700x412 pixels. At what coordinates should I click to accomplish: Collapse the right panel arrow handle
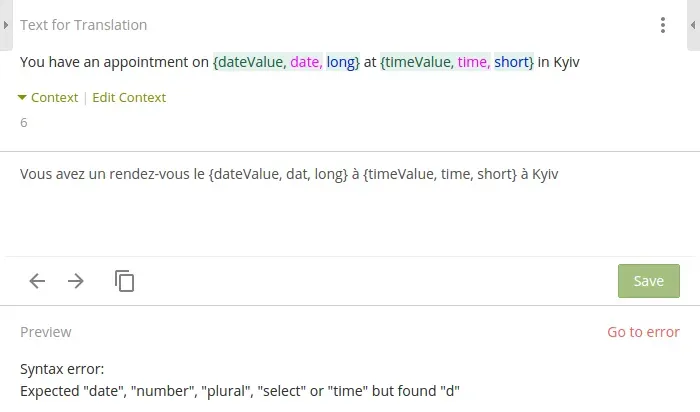tap(694, 24)
